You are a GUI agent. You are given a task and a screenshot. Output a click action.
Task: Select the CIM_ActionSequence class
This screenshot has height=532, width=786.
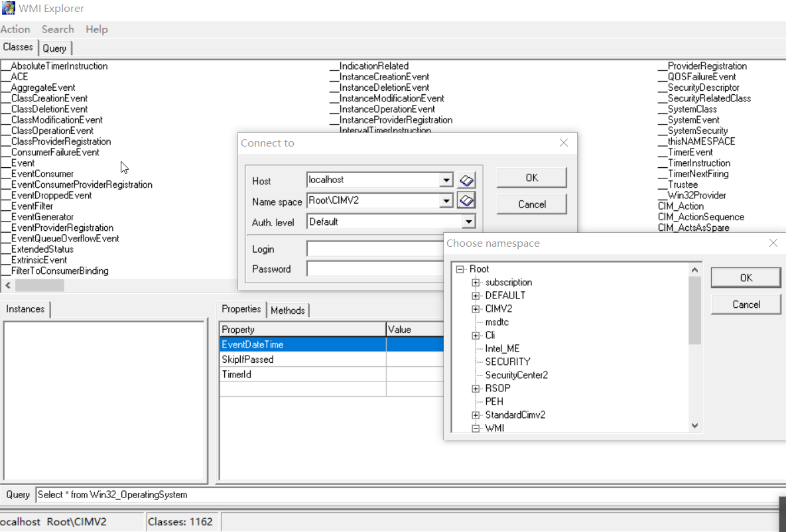(x=701, y=217)
